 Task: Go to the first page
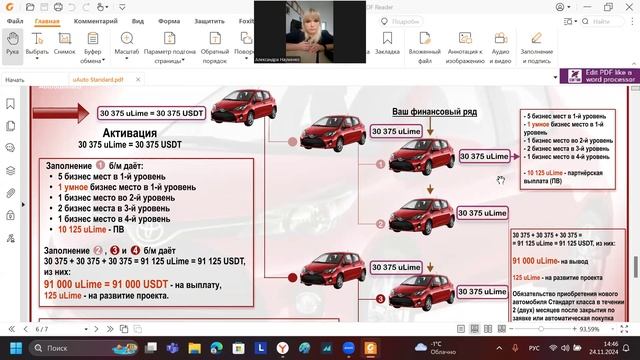point(11,329)
